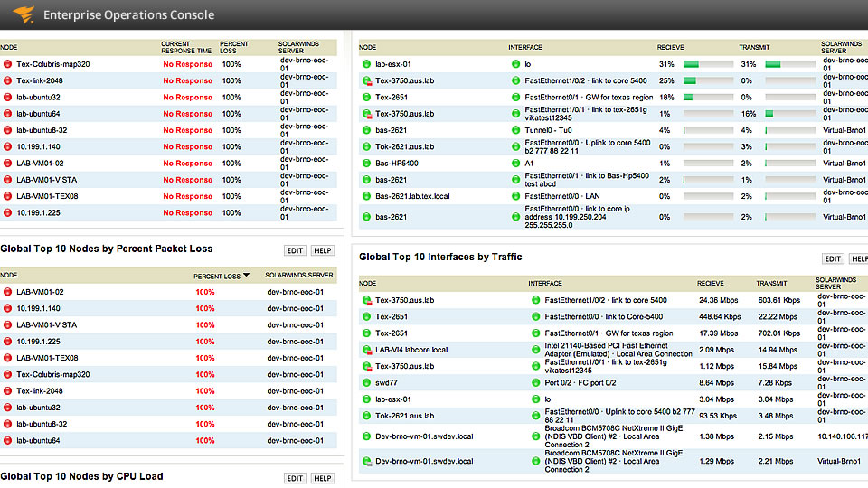This screenshot has height=488, width=868.
Task: Open the Tok-2621.aus.lab node in utilization table
Action: [405, 147]
